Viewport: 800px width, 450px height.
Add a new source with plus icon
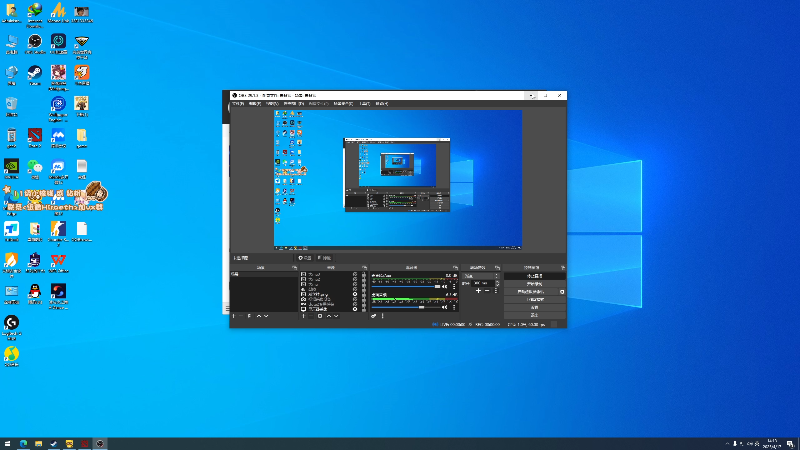click(304, 316)
